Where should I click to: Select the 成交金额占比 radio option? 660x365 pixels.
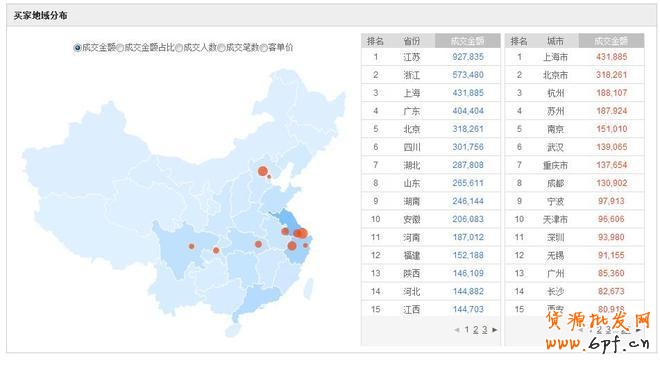(x=120, y=48)
